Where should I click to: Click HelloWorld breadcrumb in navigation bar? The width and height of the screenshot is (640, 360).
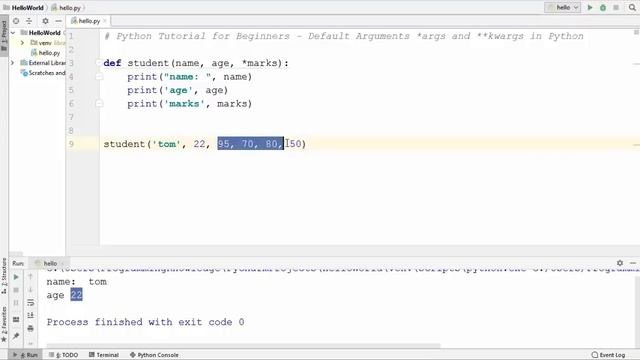click(x=24, y=7)
